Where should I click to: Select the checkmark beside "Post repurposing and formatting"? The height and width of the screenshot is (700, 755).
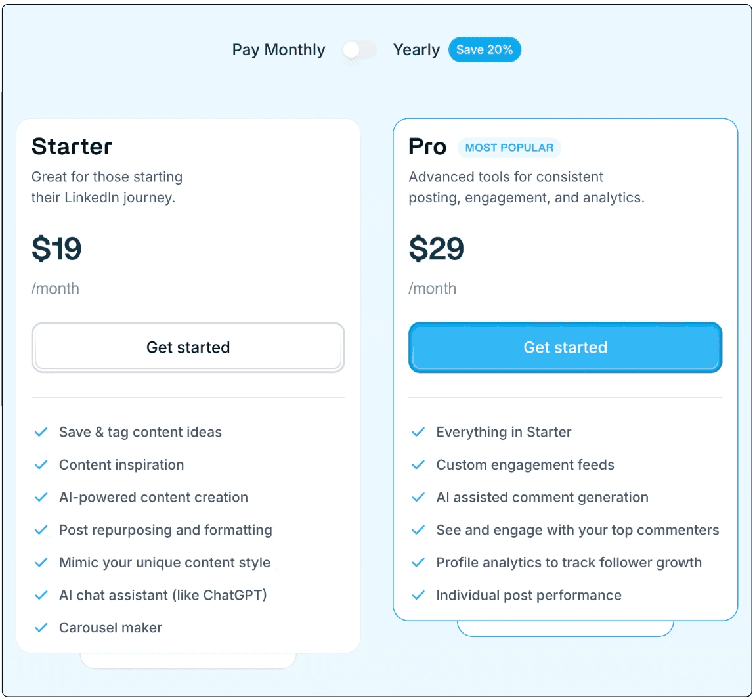click(x=41, y=530)
